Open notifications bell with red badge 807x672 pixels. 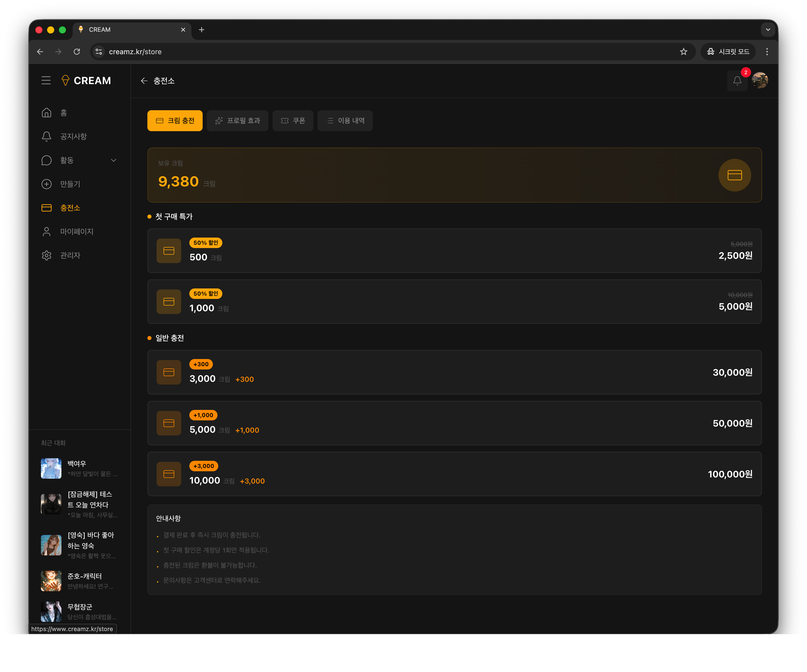737,81
